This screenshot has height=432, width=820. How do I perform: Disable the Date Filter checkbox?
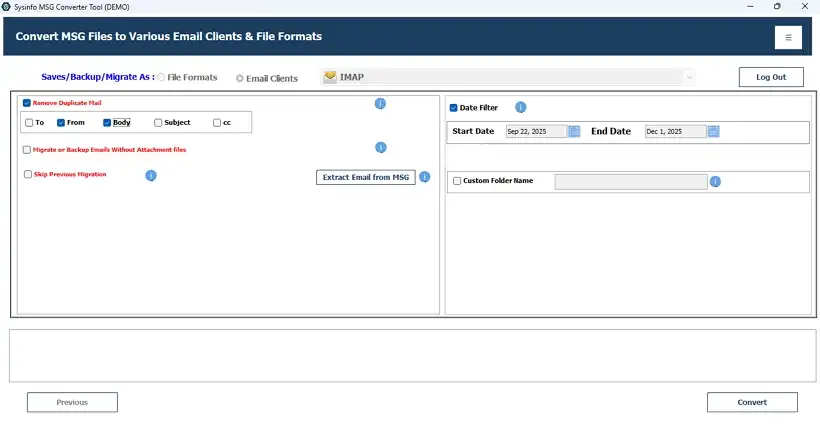(x=453, y=108)
